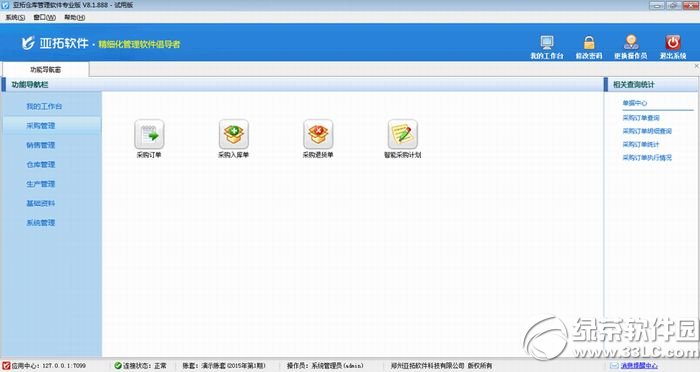Click the 127.0.0.1:7099 address text

pyautogui.click(x=64, y=366)
